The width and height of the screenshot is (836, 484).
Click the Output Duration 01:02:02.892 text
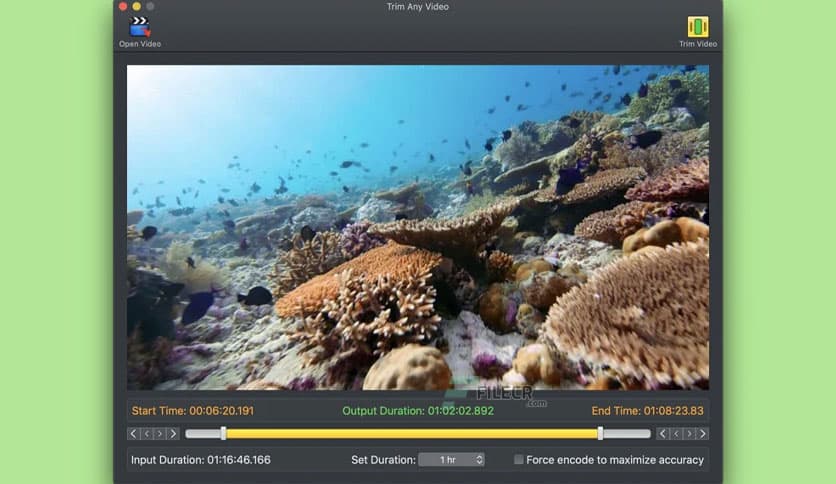click(418, 411)
